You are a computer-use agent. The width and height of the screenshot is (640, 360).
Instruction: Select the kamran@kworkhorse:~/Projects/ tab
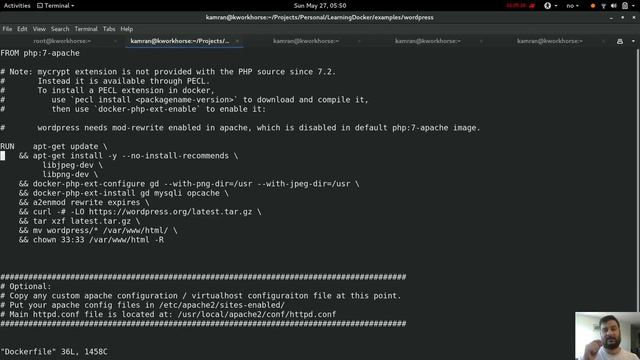(184, 41)
